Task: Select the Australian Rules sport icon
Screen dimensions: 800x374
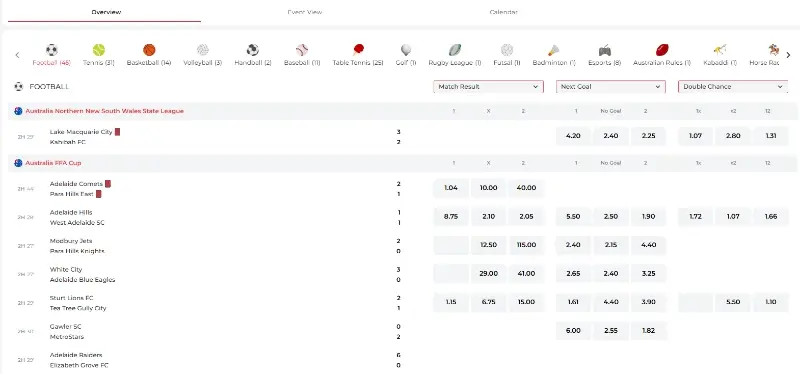Action: point(662,50)
